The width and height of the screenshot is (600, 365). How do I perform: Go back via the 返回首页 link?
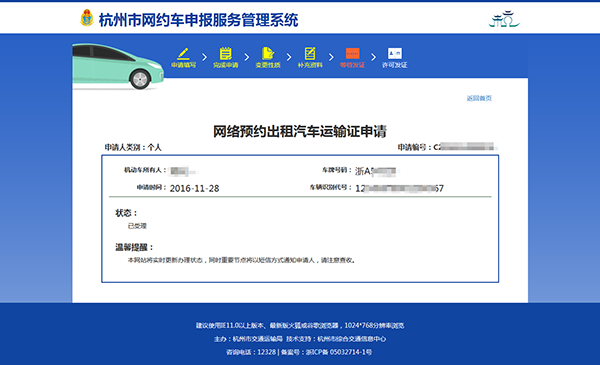click(479, 98)
